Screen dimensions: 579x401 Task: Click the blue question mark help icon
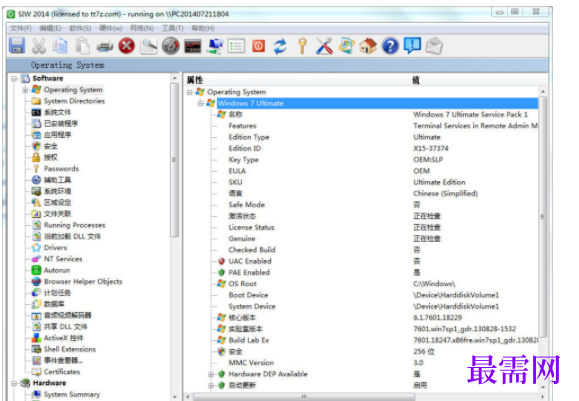[x=390, y=46]
